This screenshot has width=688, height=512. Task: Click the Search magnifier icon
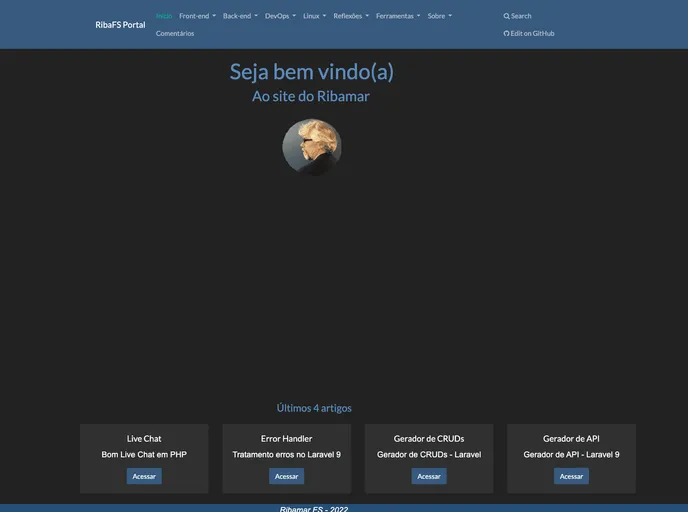(506, 16)
